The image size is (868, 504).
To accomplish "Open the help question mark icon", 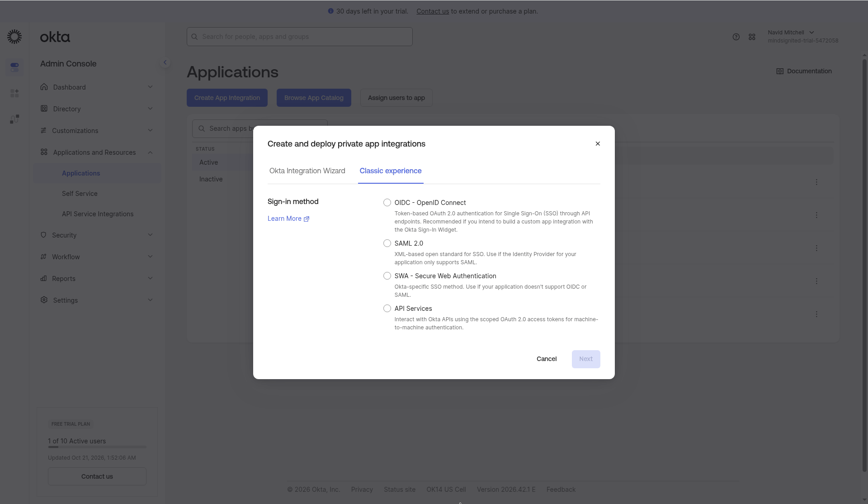I will click(x=736, y=37).
